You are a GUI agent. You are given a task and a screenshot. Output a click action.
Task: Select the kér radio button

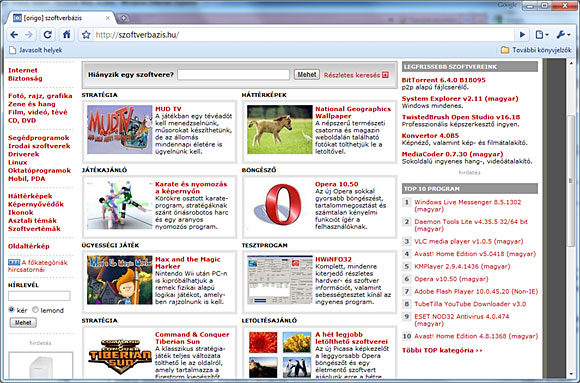pos(11,309)
